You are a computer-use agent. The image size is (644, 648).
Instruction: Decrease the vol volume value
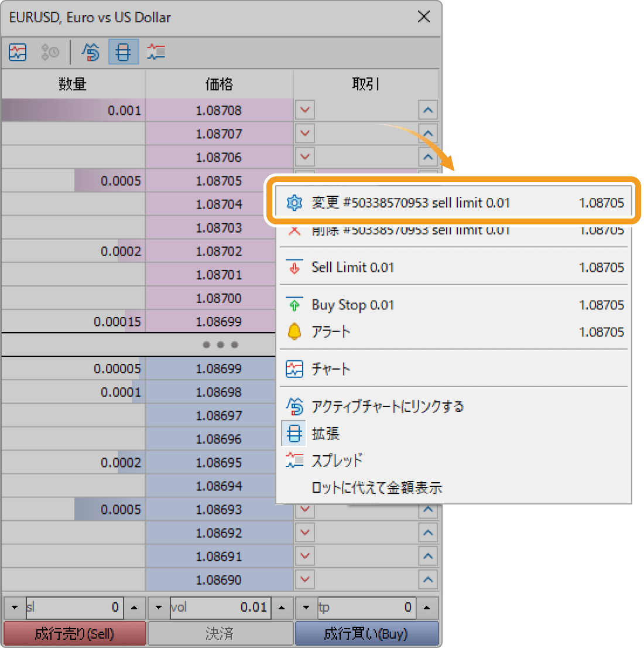[159, 608]
